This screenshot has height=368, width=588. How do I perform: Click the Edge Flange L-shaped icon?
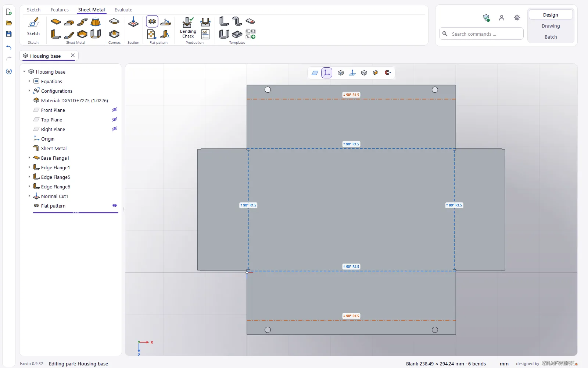point(56,34)
